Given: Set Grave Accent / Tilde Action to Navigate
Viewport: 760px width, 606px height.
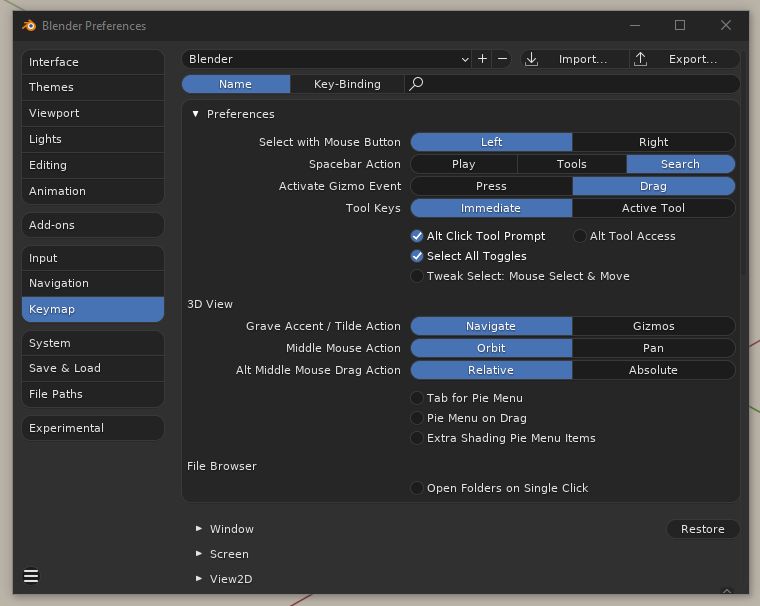Looking at the screenshot, I should pyautogui.click(x=491, y=326).
